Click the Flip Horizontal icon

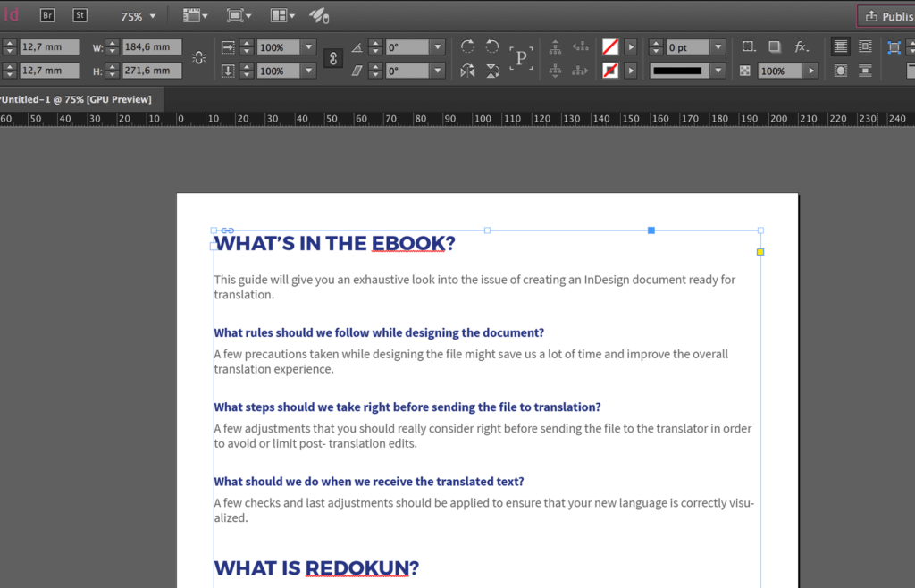(467, 71)
